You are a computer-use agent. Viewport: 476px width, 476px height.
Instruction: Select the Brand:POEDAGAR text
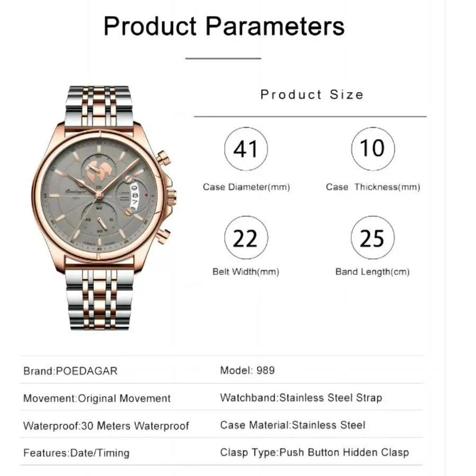tap(70, 371)
